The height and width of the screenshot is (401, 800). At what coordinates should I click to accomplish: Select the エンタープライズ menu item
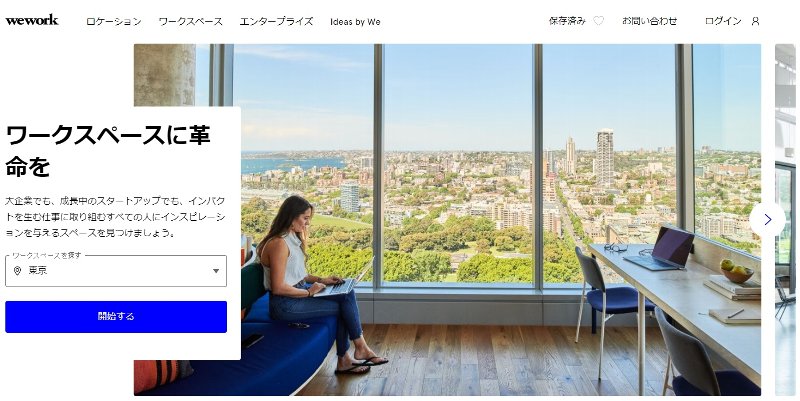click(276, 21)
